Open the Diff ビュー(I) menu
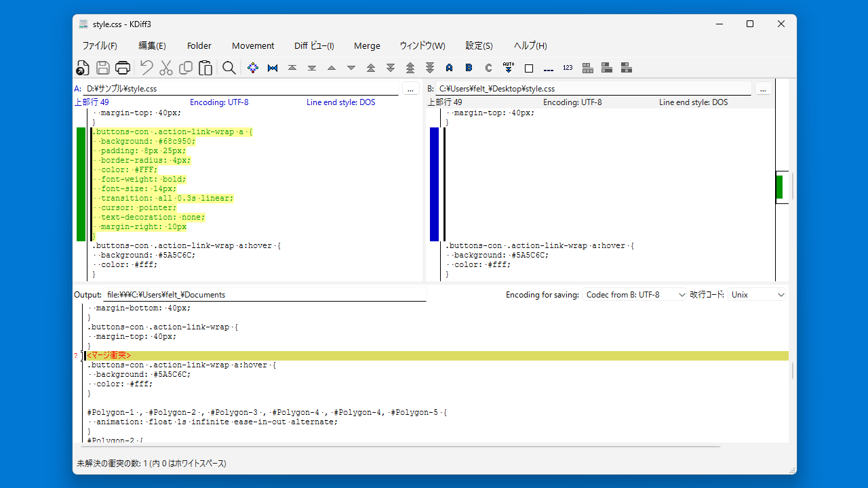Image resolution: width=868 pixels, height=488 pixels. tap(314, 45)
